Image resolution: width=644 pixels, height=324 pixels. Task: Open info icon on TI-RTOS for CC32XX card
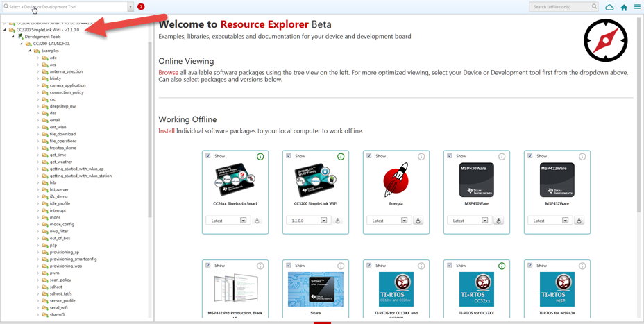(x=502, y=266)
